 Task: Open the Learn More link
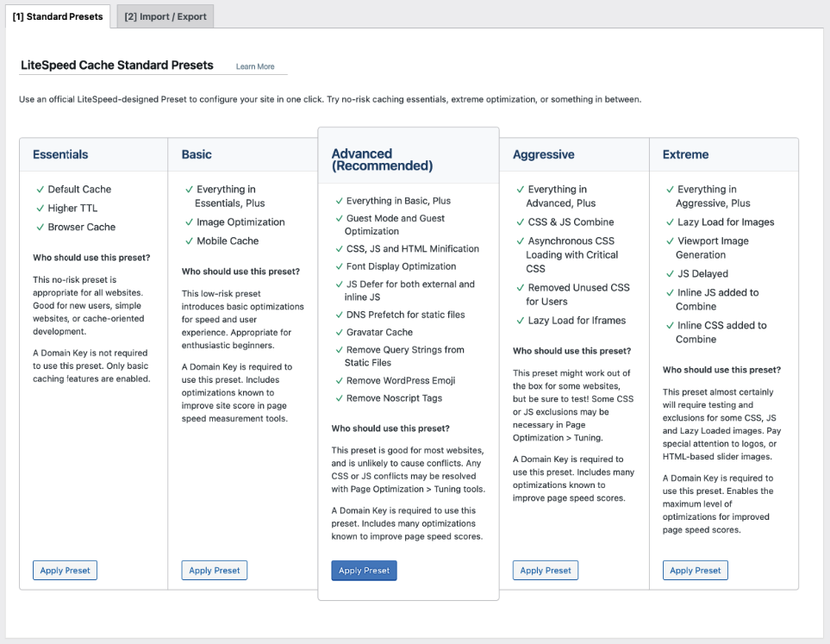point(255,66)
